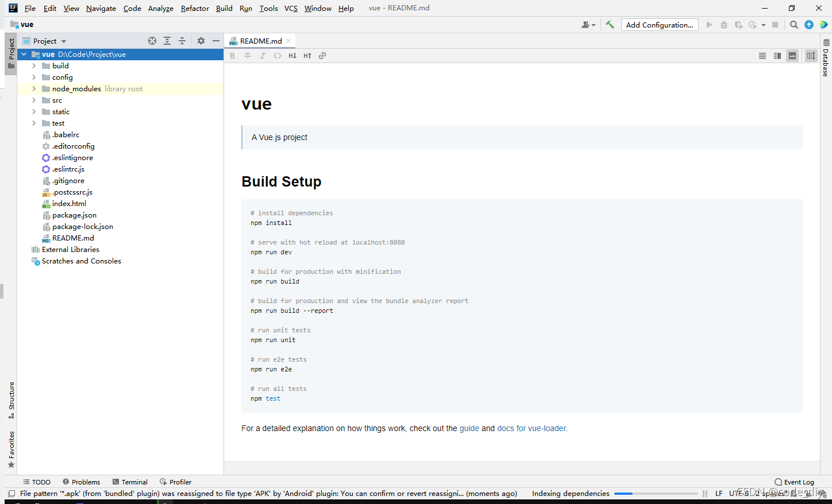
Task: Open docs for vue-loader link
Action: pyautogui.click(x=532, y=428)
